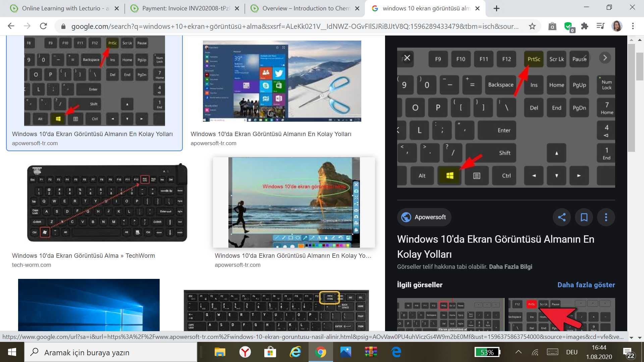644x362 pixels.
Task: Open 'Daha Fazla Bilgi' copyright link
Action: (511, 267)
